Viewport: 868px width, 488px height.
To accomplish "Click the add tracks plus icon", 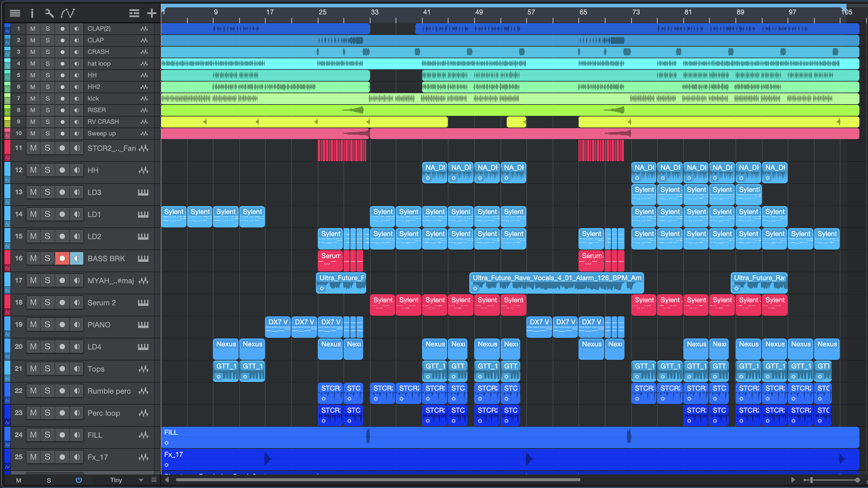I will [152, 13].
